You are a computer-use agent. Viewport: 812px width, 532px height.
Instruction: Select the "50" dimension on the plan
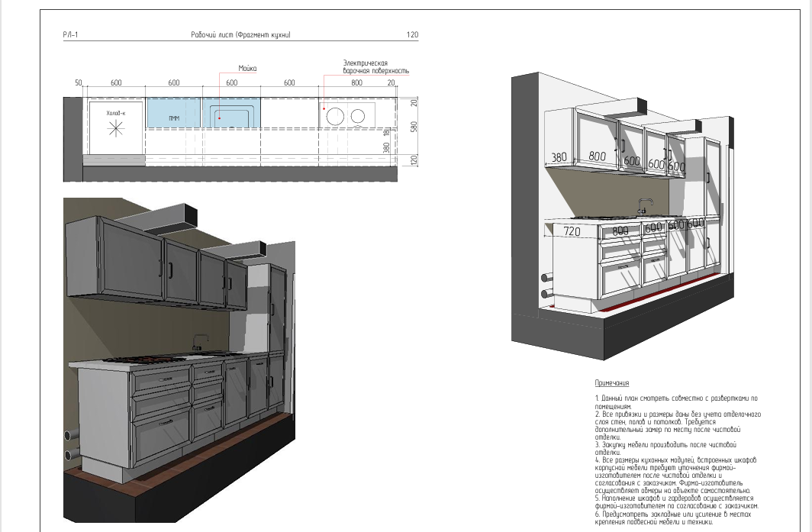(78, 82)
